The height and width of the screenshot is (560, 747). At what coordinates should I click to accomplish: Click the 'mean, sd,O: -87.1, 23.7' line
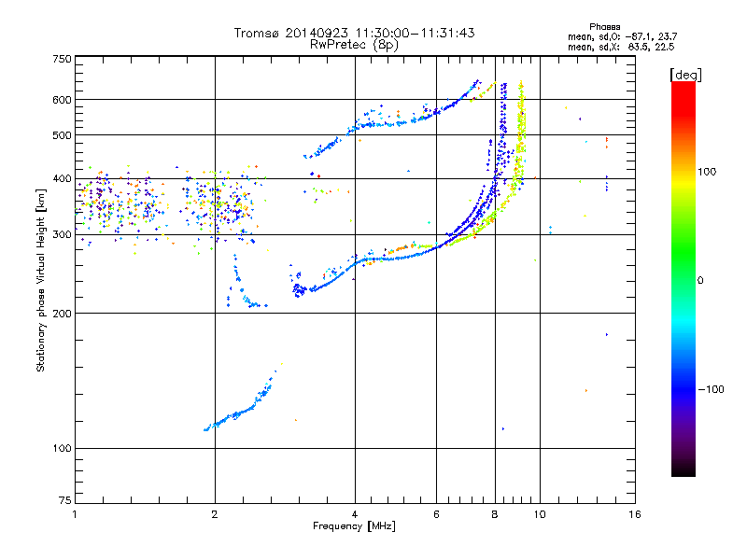click(622, 36)
